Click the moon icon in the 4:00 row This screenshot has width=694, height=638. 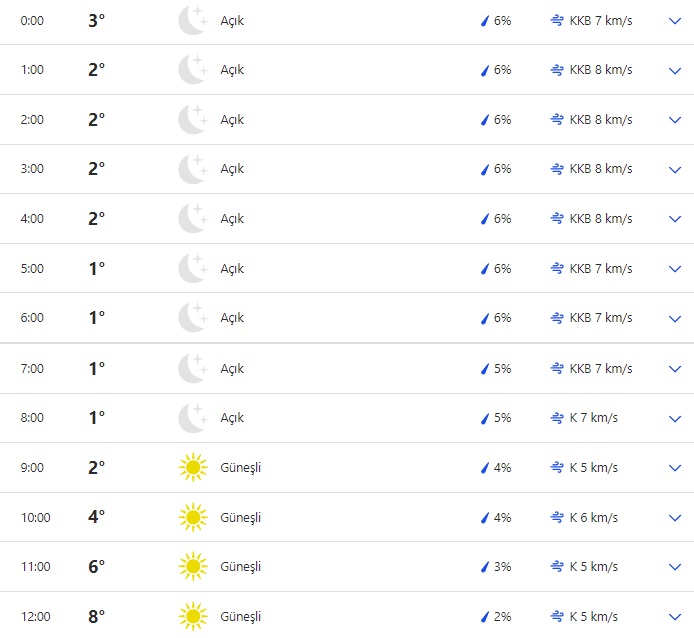tap(192, 219)
